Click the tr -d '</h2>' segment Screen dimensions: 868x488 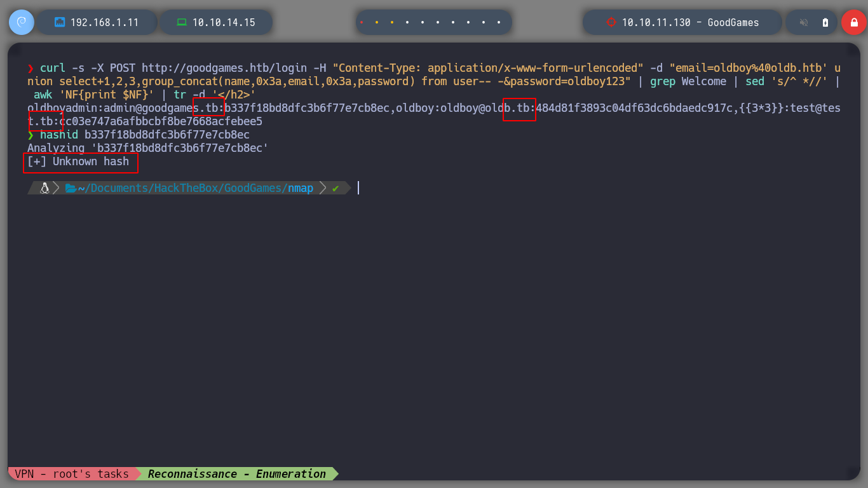click(x=215, y=95)
